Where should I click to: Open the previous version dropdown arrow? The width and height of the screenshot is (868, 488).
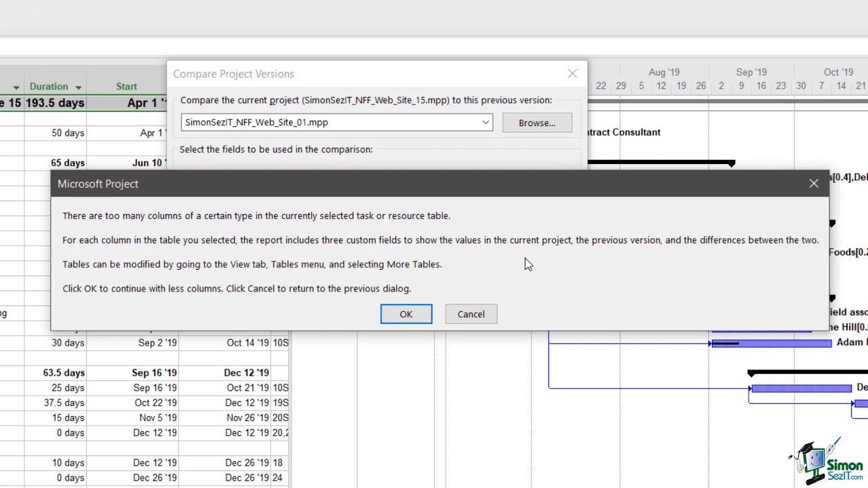pos(486,123)
